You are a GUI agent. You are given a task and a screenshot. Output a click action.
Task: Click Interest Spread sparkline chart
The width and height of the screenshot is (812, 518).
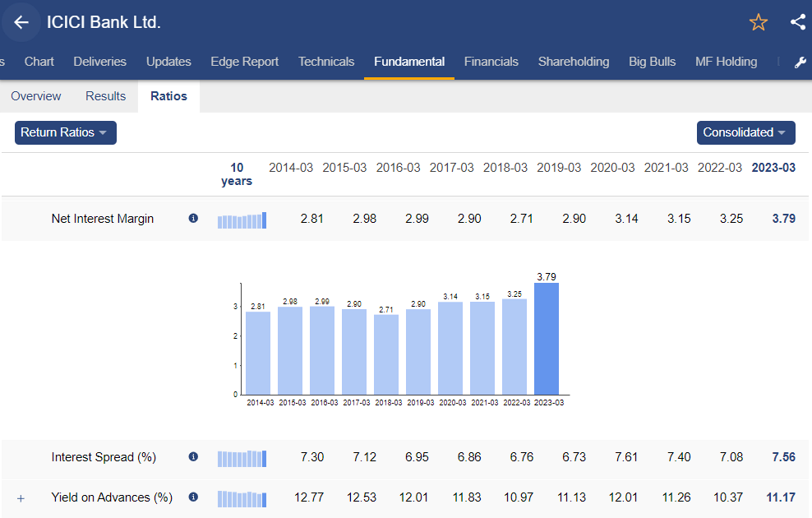[242, 459]
